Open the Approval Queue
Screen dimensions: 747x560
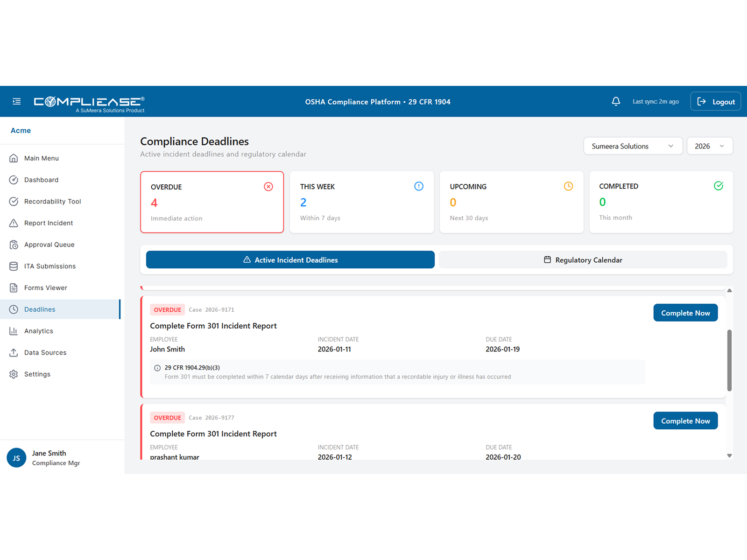[x=49, y=244]
